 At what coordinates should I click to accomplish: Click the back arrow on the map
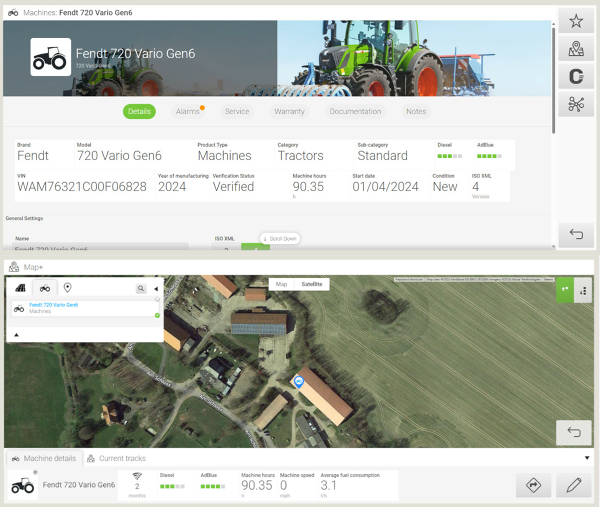pos(574,432)
